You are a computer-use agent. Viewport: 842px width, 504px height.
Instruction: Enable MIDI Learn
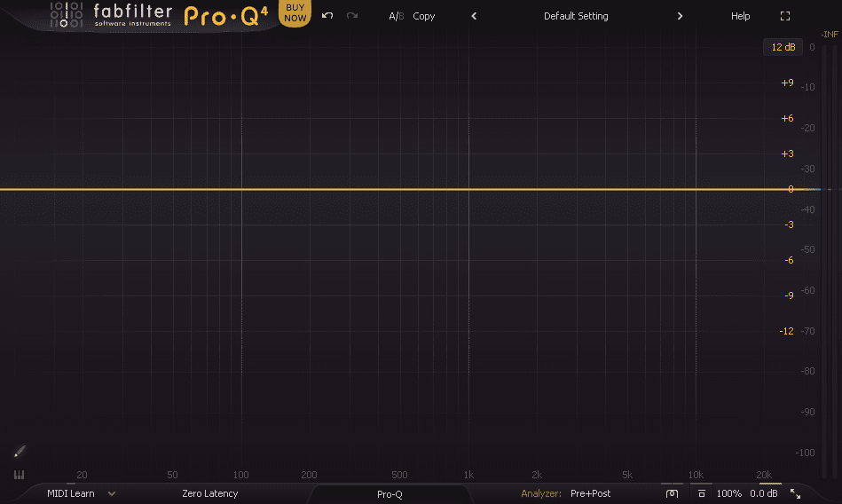pyautogui.click(x=71, y=493)
